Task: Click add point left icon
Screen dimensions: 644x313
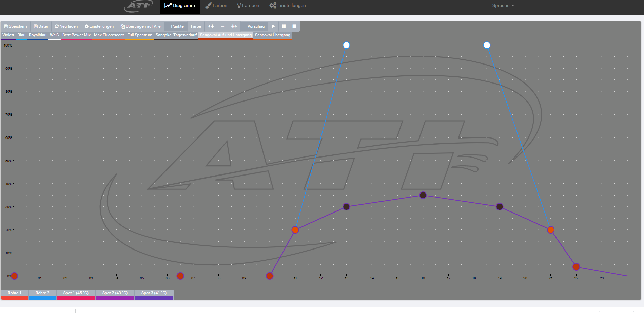Action: click(211, 26)
